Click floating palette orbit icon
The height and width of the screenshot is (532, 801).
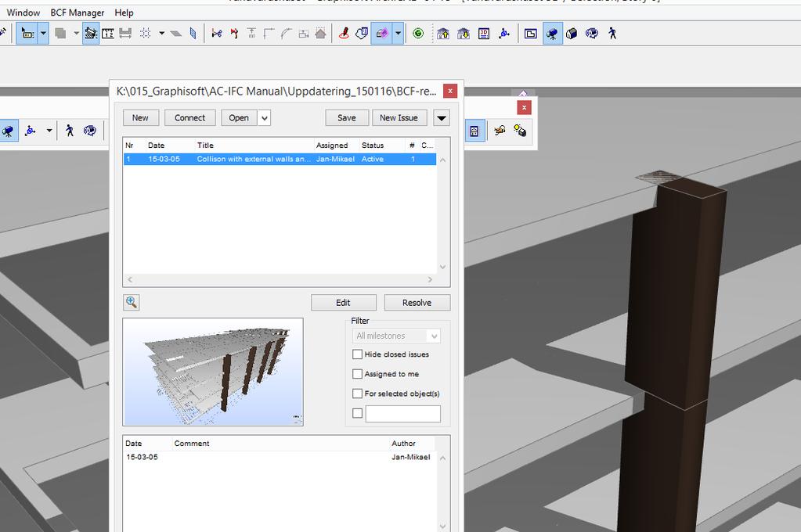click(x=90, y=131)
